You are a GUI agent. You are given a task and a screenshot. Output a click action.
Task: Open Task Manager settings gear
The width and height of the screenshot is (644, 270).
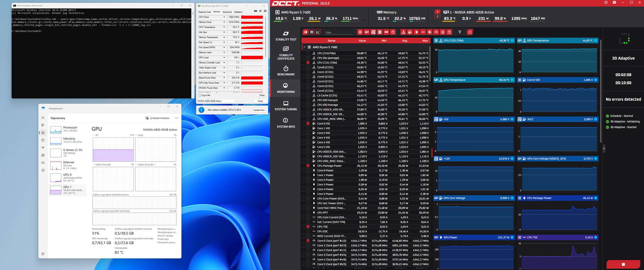(43, 254)
